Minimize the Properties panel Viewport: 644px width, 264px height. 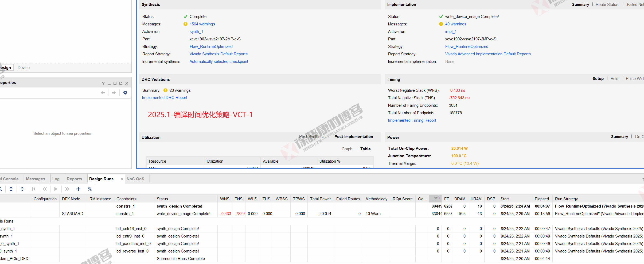109,84
